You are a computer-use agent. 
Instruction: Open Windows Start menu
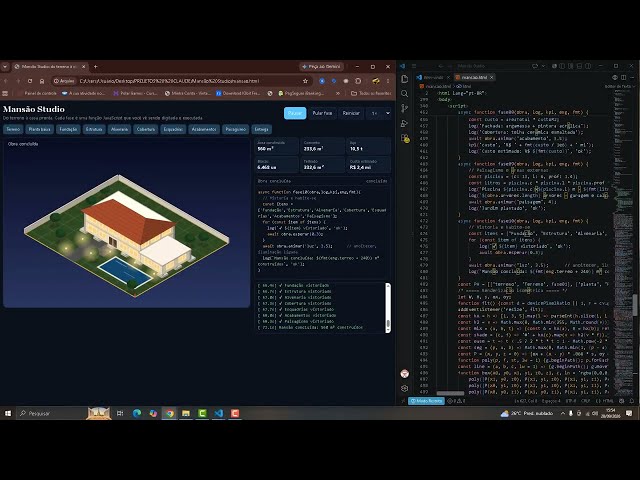point(8,413)
